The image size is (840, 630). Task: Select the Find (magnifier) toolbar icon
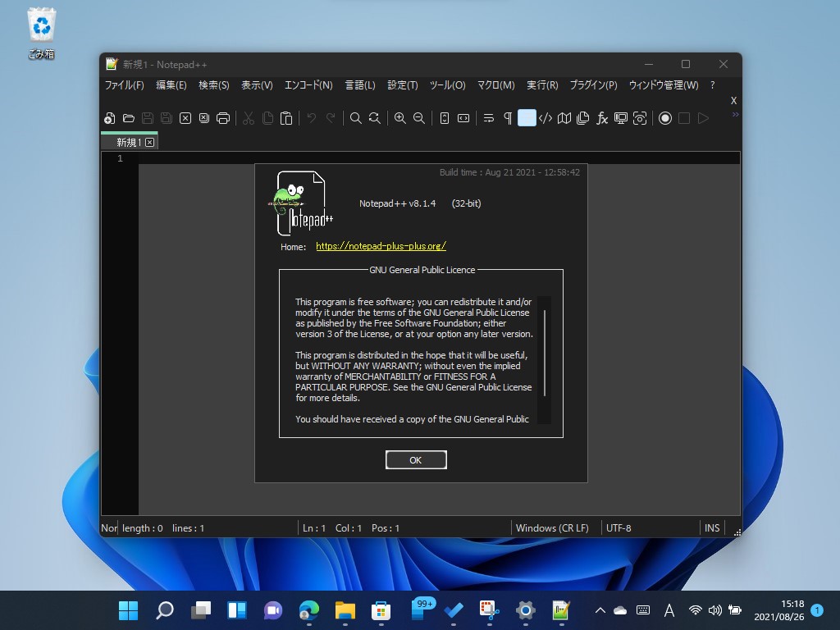pos(355,118)
